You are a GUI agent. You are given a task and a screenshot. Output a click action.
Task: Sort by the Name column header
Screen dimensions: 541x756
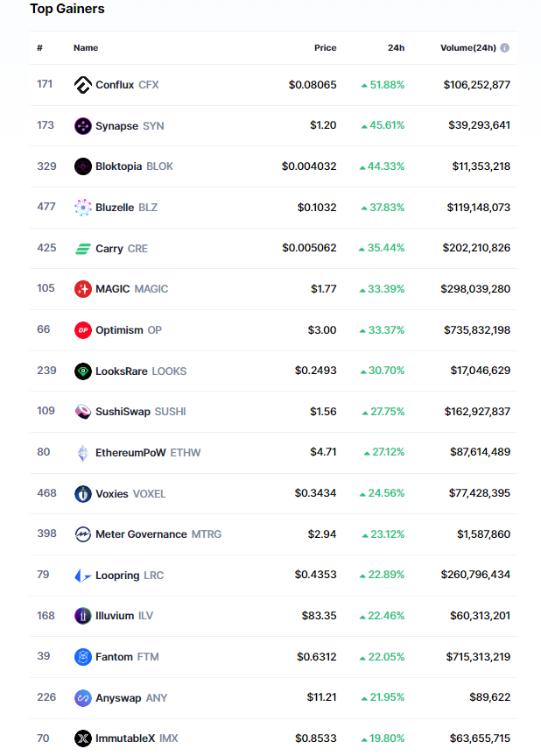click(x=86, y=48)
